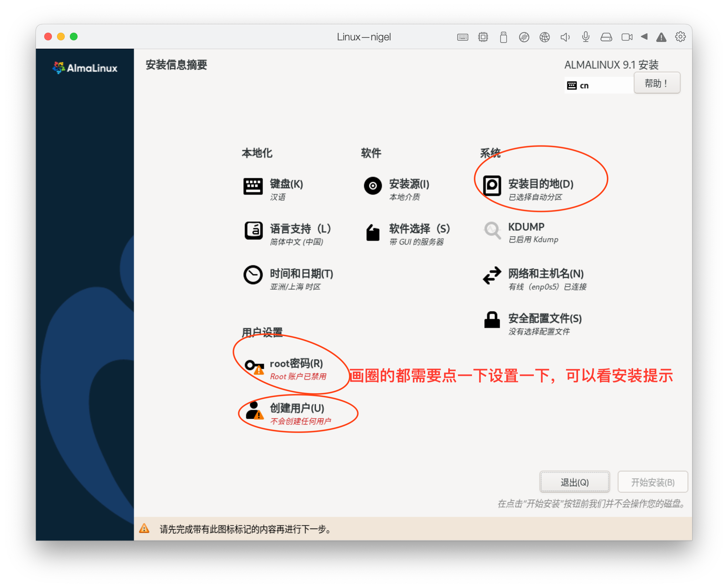Image resolution: width=728 pixels, height=588 pixels.
Task: Click the root密码 key icon
Action: click(x=254, y=366)
